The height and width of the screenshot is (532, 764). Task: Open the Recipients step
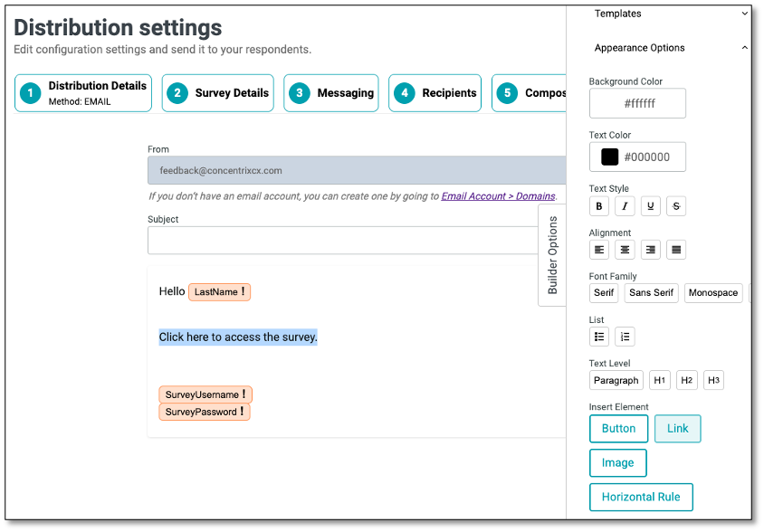[x=435, y=92]
